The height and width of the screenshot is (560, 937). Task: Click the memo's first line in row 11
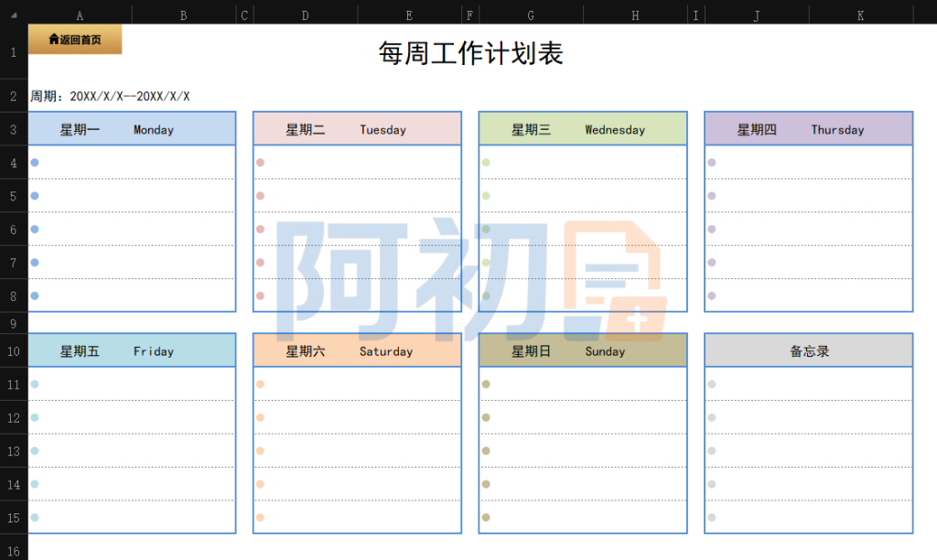pos(809,383)
